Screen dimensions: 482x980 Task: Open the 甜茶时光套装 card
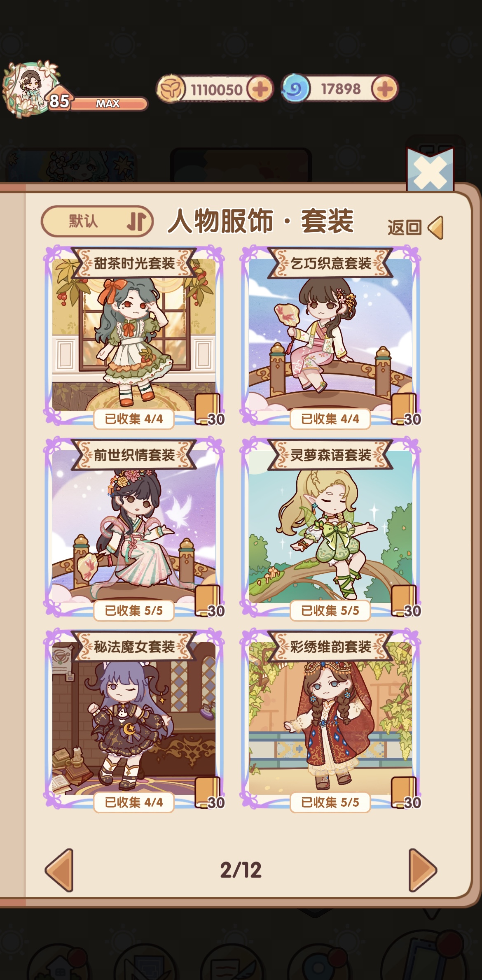[134, 335]
